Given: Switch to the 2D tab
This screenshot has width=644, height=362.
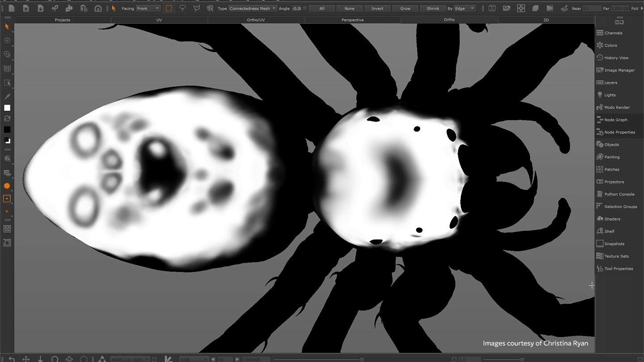Looking at the screenshot, I should (x=546, y=20).
